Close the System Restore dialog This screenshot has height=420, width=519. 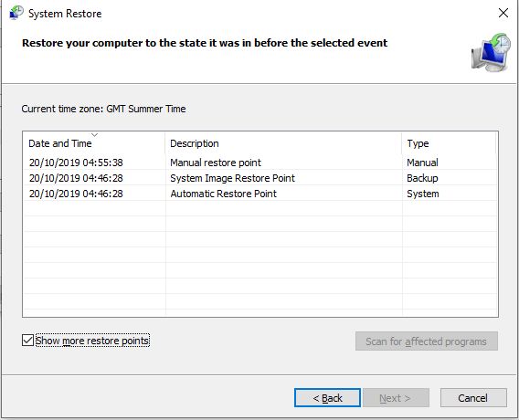[x=503, y=13]
